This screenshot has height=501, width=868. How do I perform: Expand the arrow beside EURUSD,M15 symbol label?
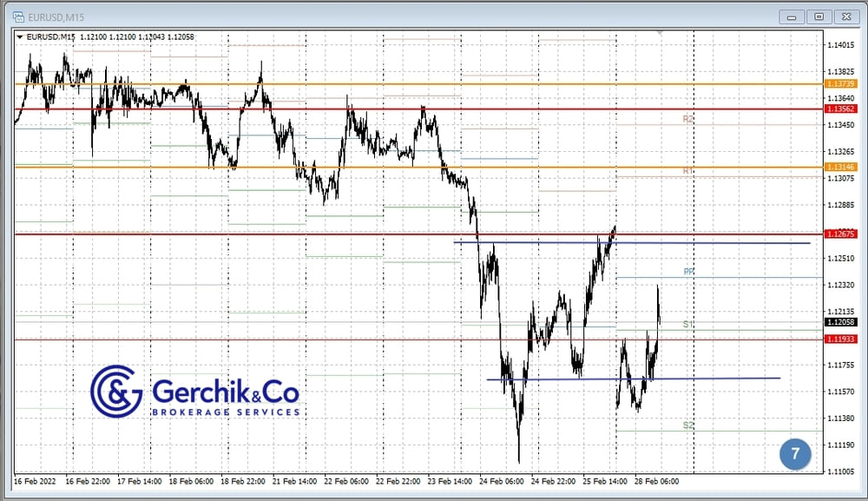click(21, 36)
